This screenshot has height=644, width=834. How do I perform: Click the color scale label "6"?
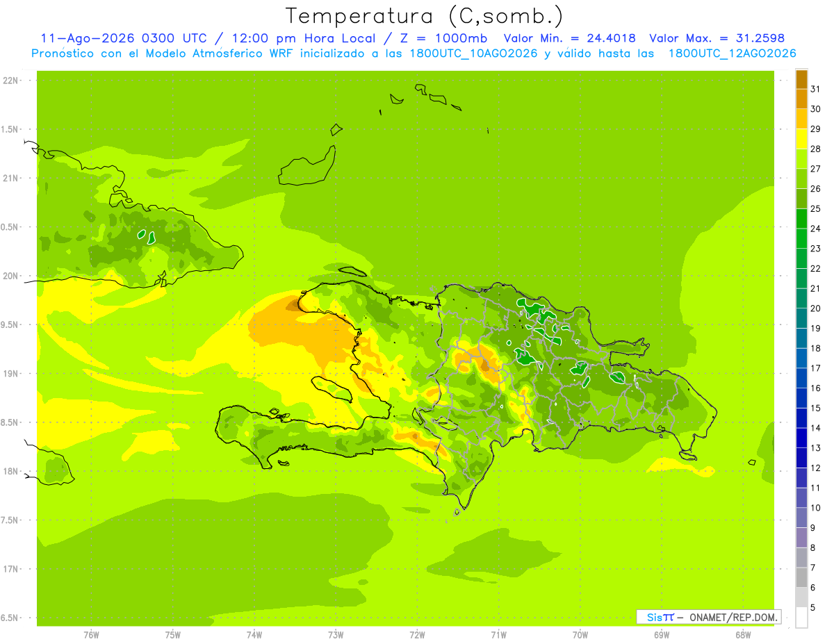[x=812, y=588]
